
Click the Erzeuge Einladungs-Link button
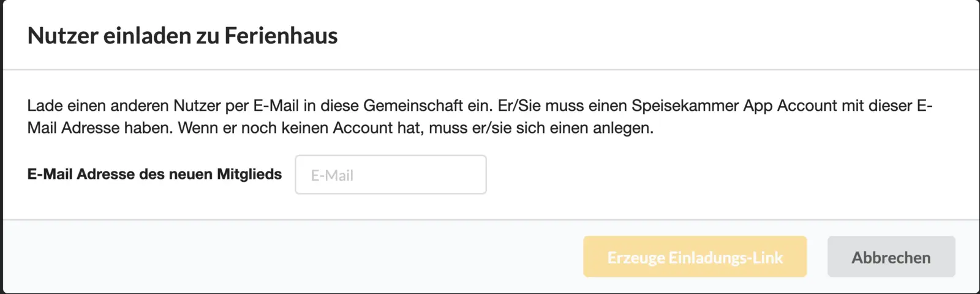(x=695, y=257)
